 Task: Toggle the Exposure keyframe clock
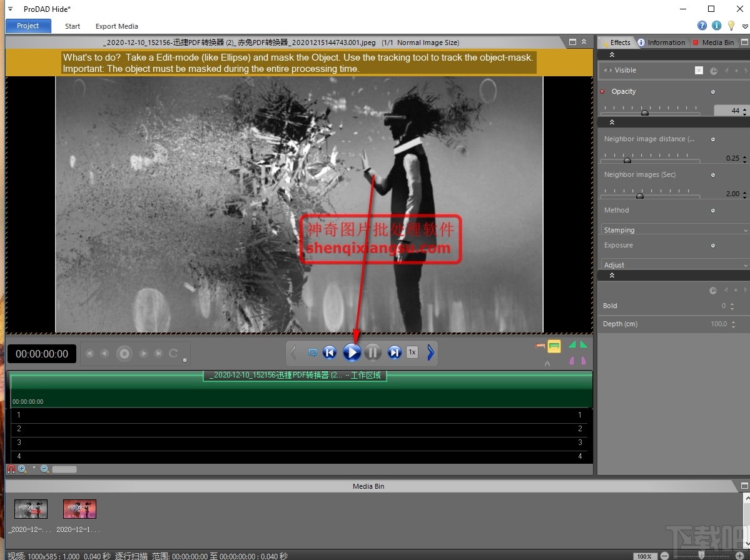tap(713, 246)
